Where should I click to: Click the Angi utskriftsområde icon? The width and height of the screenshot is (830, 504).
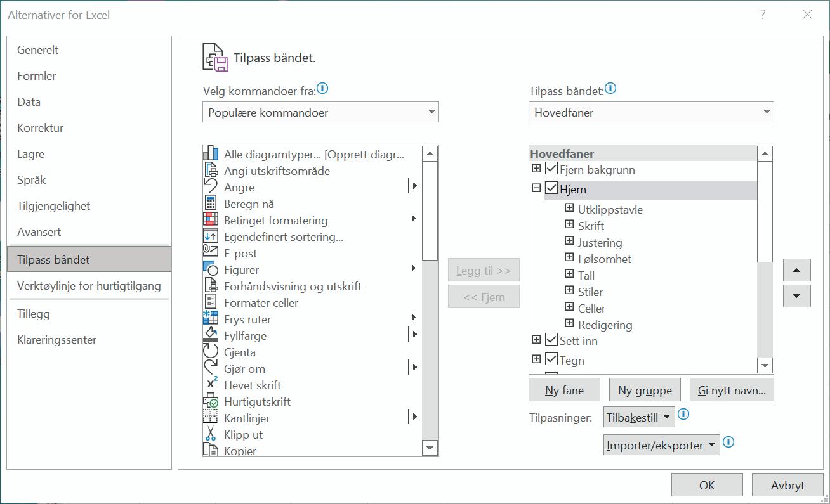(211, 171)
